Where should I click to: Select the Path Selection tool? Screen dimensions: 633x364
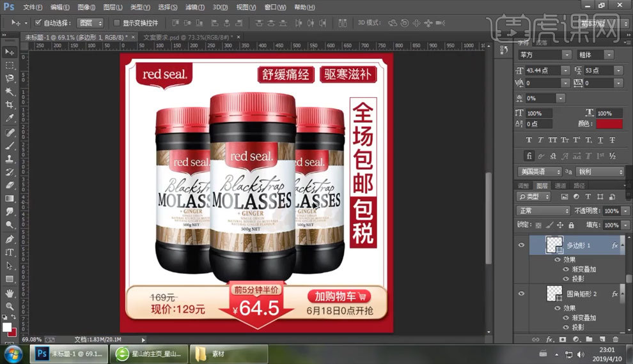[x=10, y=266]
